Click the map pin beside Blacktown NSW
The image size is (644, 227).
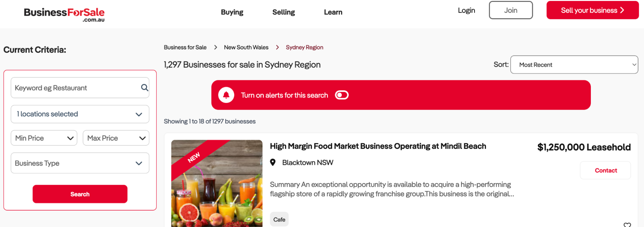tap(273, 163)
